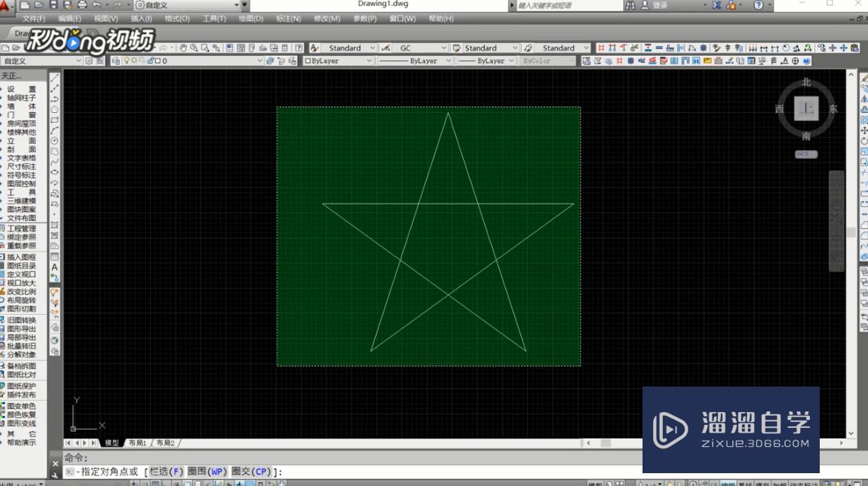This screenshot has height=486, width=868.
Task: Expand the GC dimension style dropdown
Action: 443,48
